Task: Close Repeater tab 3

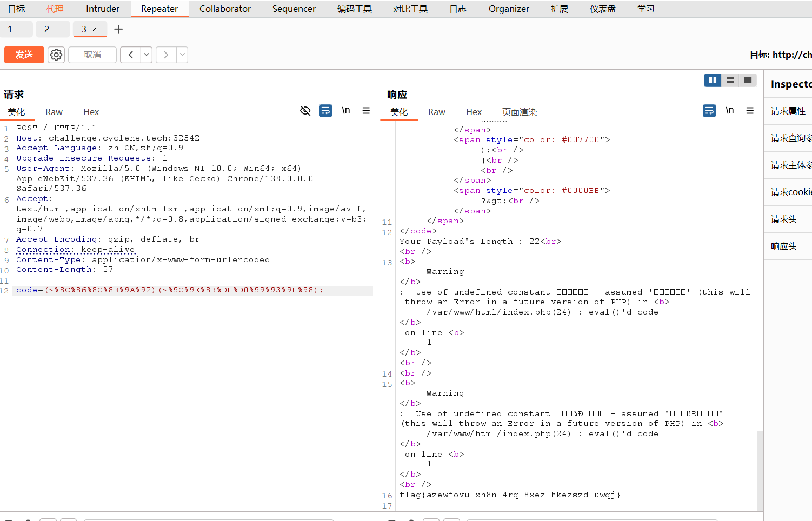Action: [95, 29]
